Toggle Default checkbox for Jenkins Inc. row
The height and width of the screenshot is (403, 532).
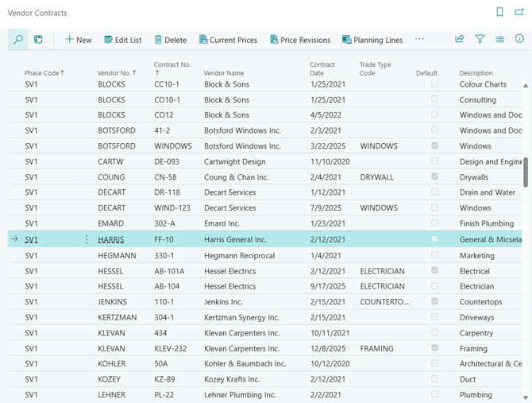434,301
